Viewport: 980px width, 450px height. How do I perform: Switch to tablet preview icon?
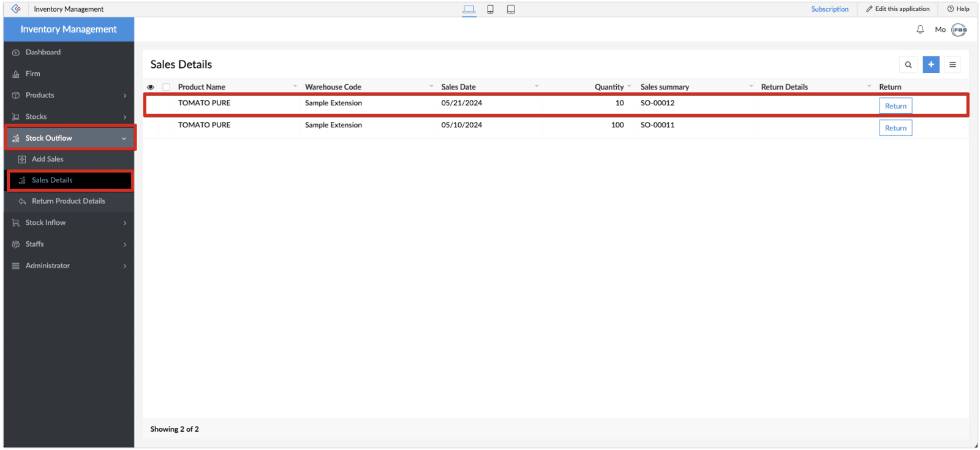(511, 9)
